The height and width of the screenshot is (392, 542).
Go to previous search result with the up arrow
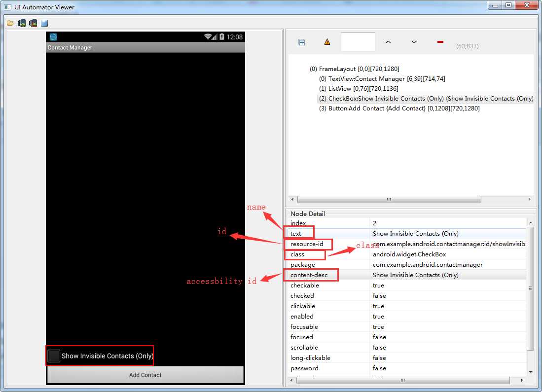coord(388,42)
